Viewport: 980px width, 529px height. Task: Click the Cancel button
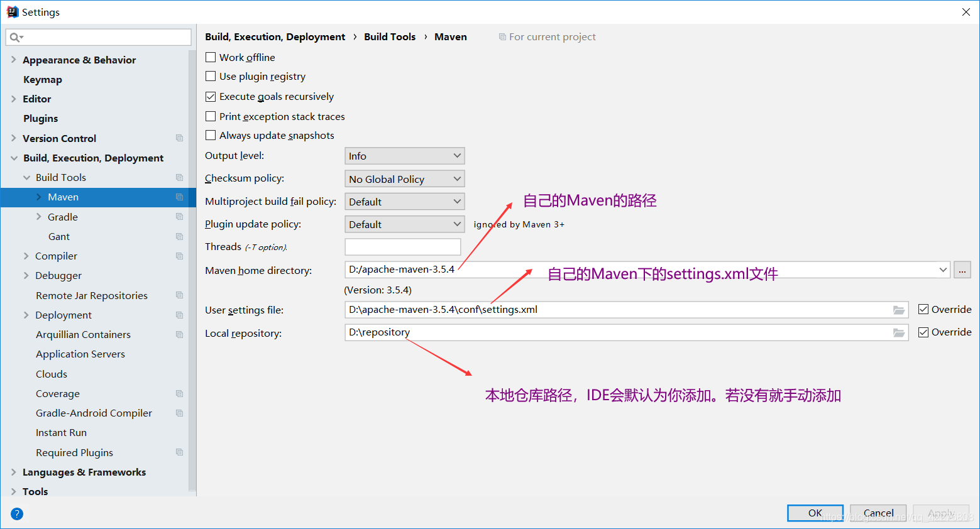click(878, 513)
